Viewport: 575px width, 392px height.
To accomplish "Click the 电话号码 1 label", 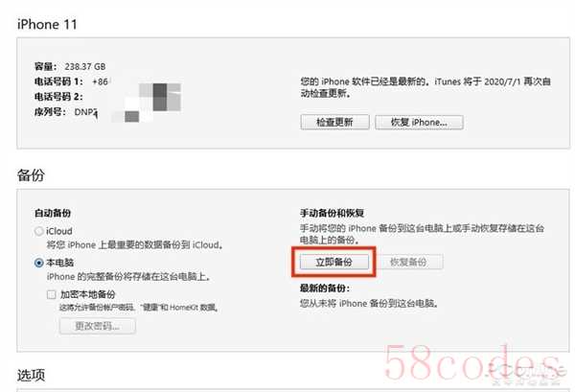I will [x=58, y=81].
